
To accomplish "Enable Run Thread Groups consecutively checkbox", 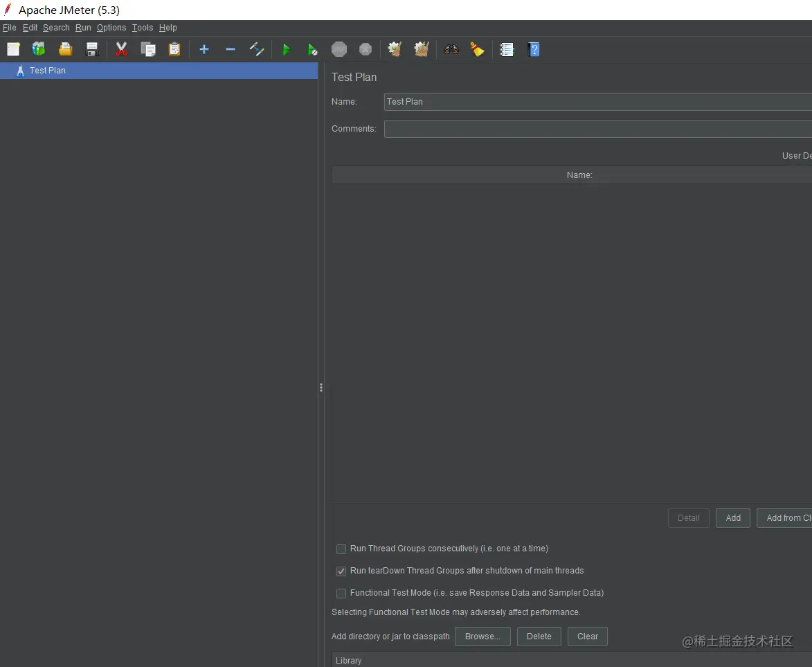I will coord(341,549).
